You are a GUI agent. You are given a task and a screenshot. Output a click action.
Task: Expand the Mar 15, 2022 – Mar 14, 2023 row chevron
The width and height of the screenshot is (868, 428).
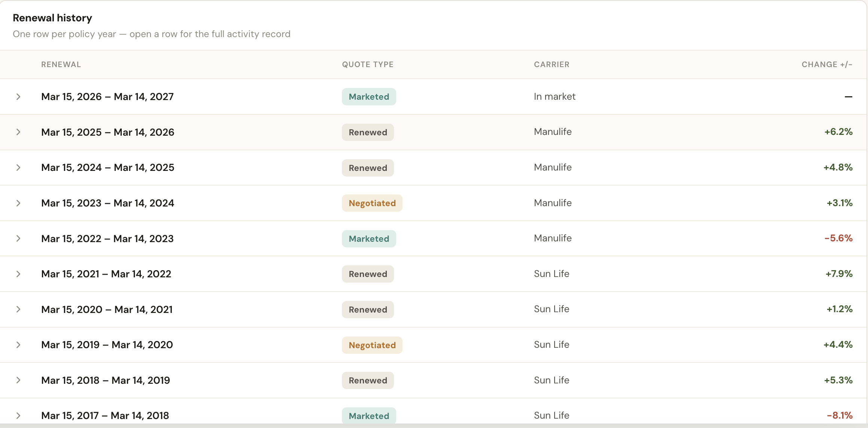coord(18,238)
